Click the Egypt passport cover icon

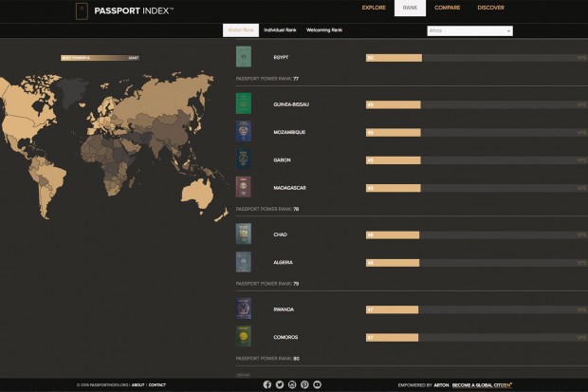pyautogui.click(x=244, y=57)
